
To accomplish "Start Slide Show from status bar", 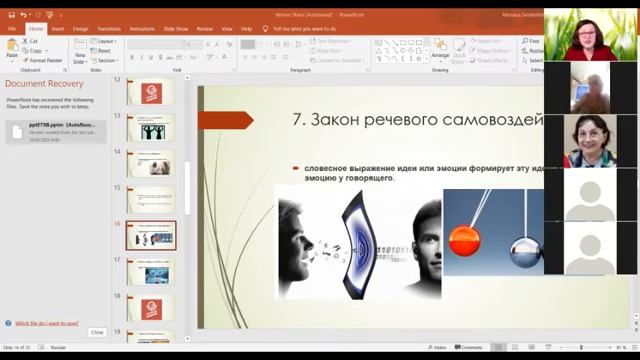I will point(548,347).
